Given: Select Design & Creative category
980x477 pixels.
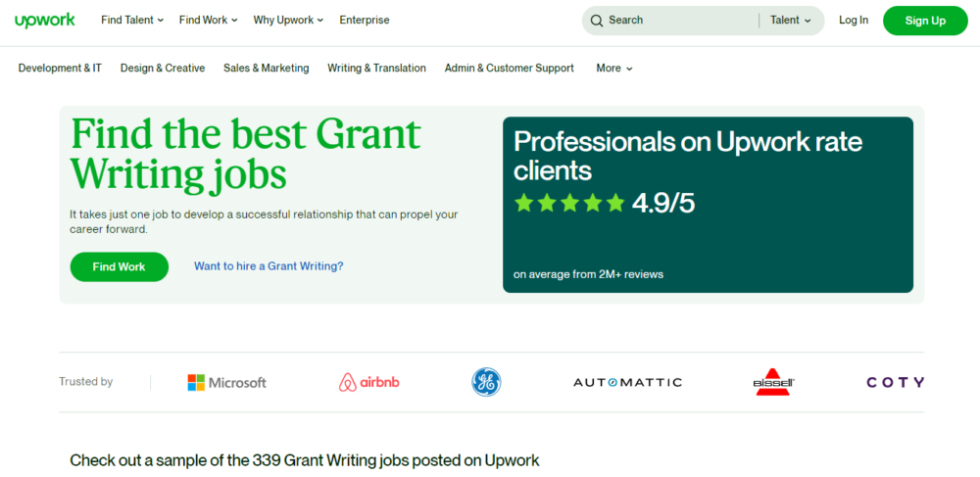Looking at the screenshot, I should pos(163,68).
